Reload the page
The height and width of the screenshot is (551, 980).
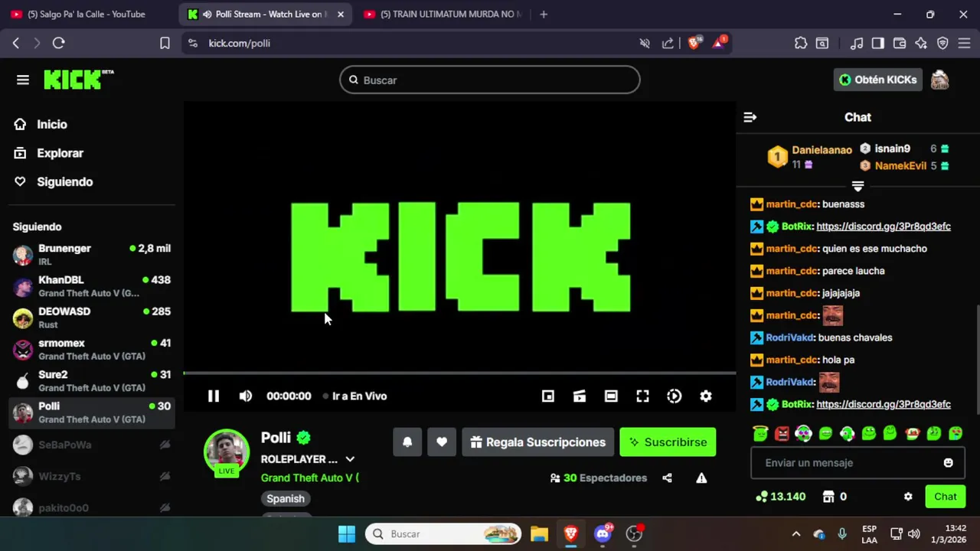(x=58, y=43)
